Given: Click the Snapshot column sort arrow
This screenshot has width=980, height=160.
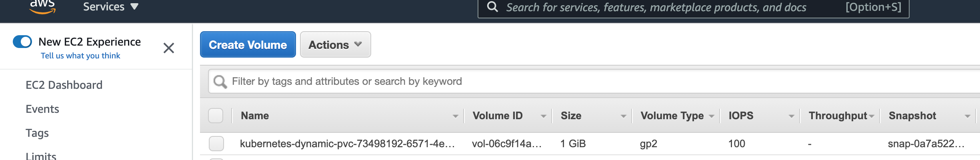Looking at the screenshot, I should tap(967, 116).
